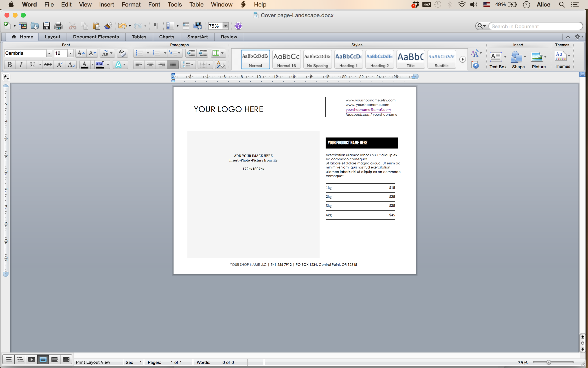Click the font color swatch
This screenshot has height=368, width=588.
click(84, 65)
